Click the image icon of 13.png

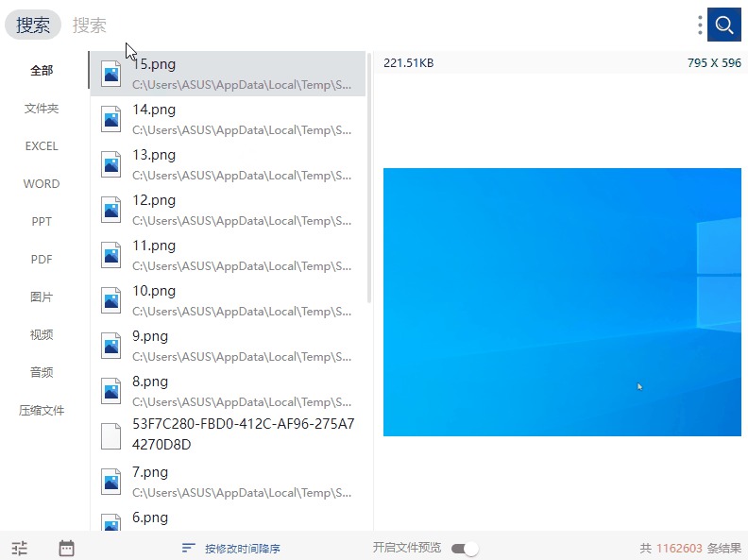(111, 164)
